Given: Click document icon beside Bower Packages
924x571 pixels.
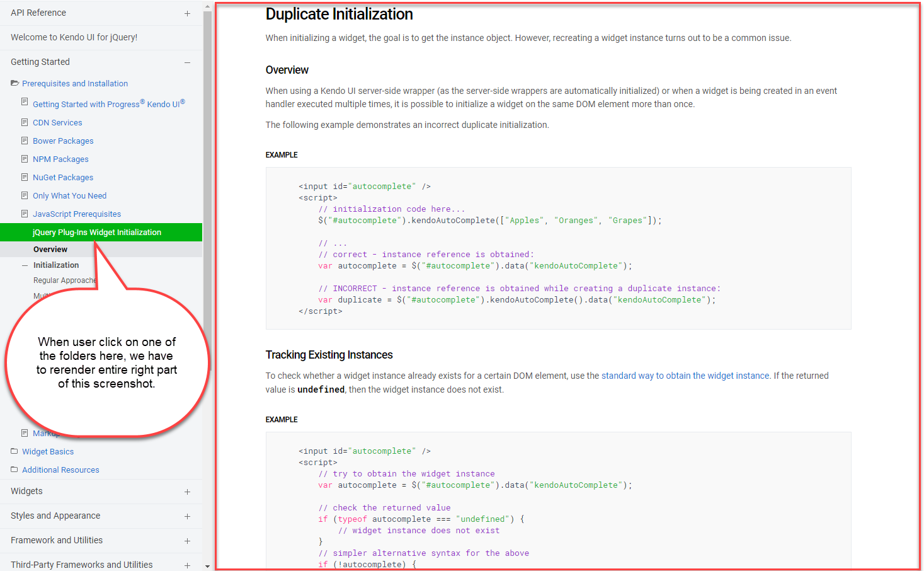Looking at the screenshot, I should tap(25, 140).
